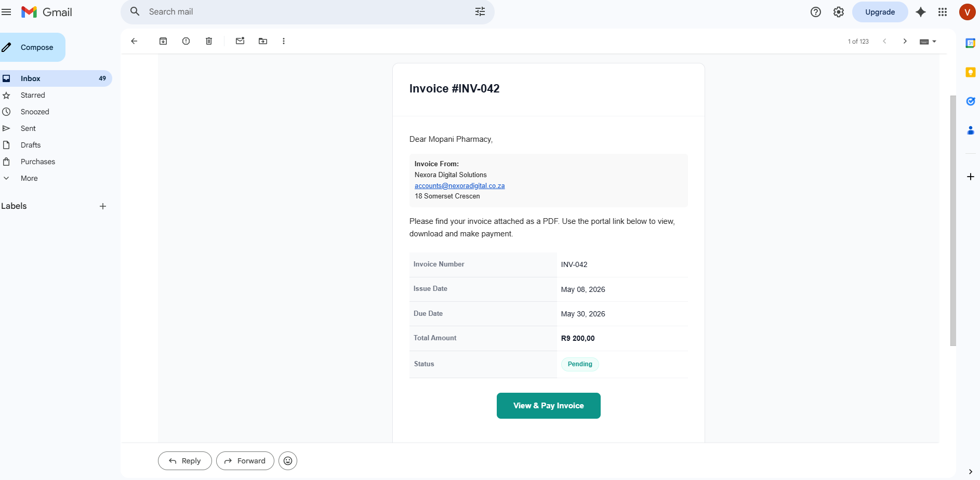Click the Labels heading
This screenshot has width=980, height=480.
14,206
